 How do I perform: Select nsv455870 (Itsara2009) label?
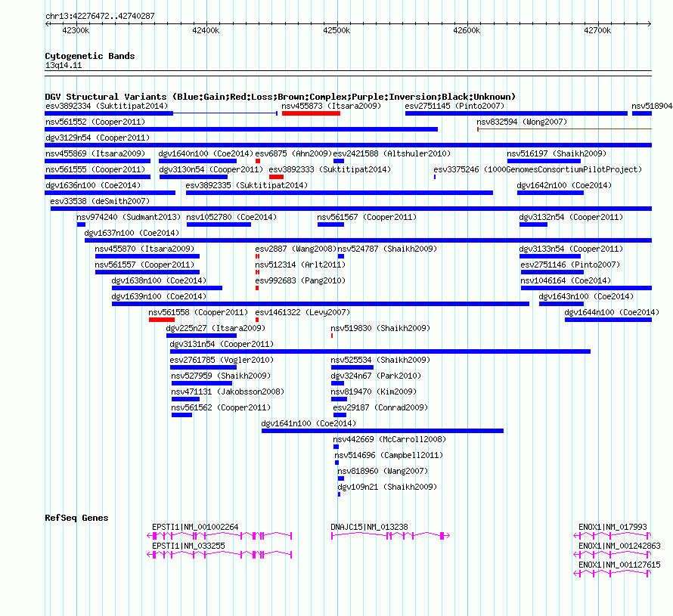144,249
